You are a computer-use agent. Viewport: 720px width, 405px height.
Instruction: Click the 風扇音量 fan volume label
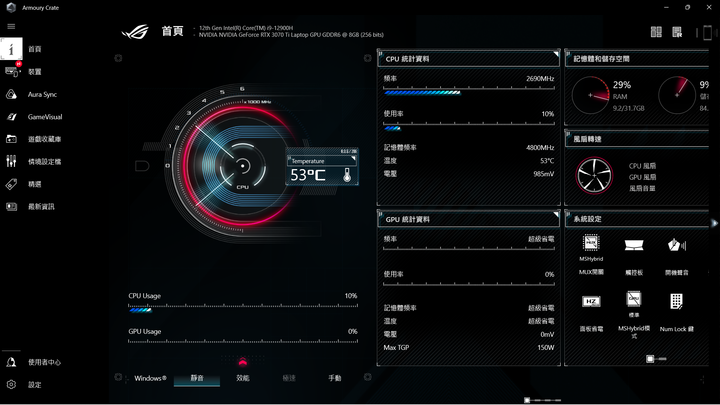(x=642, y=188)
